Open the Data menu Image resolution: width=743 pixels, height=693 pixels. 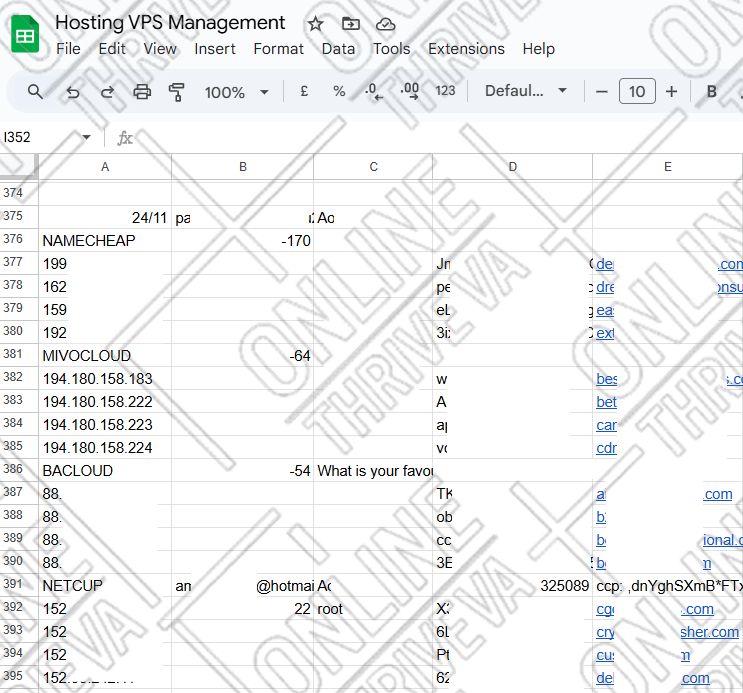338,49
